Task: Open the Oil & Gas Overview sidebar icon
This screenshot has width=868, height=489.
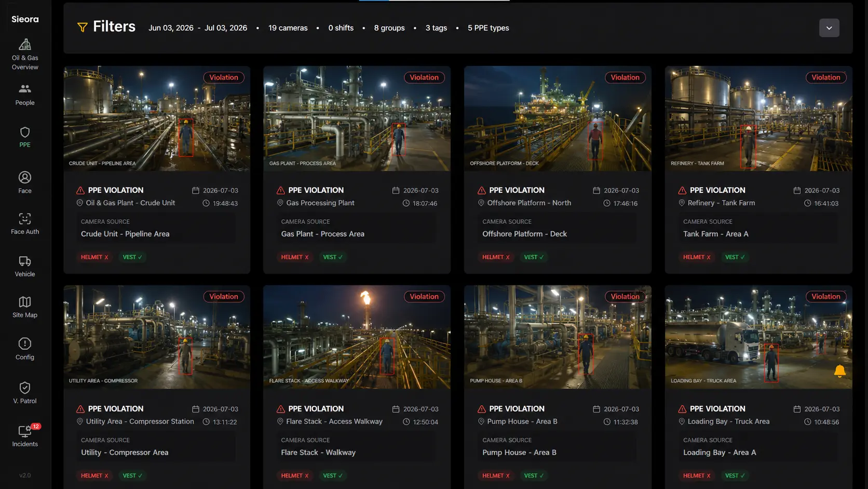Action: (25, 54)
